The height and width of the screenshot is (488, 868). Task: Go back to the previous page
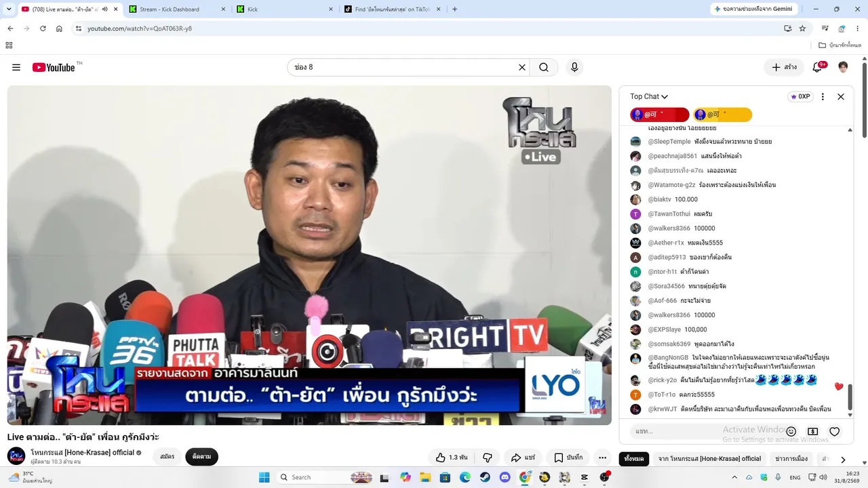10,28
